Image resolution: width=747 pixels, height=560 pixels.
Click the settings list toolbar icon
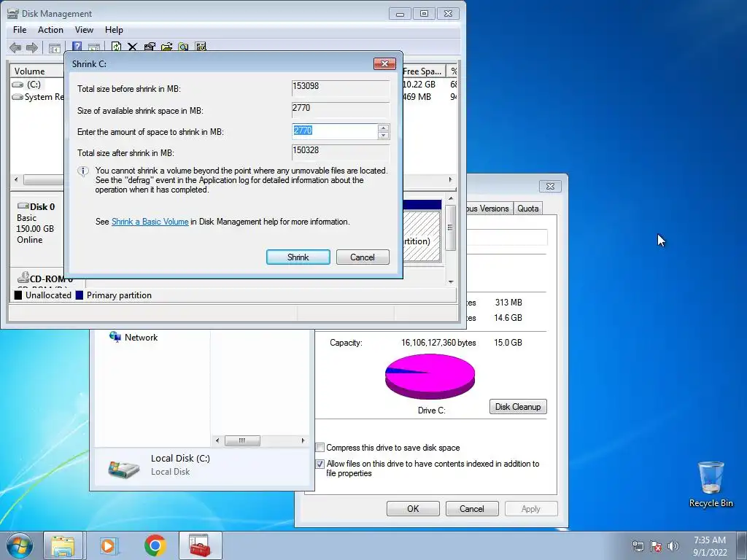(x=201, y=47)
